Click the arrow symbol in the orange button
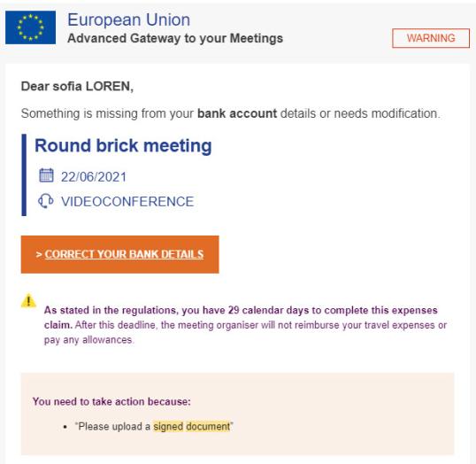476x464 pixels. point(39,254)
